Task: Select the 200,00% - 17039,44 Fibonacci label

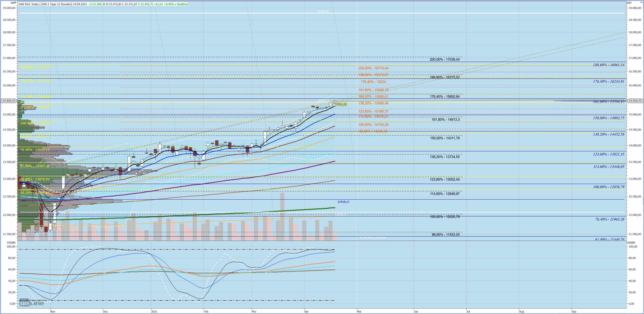Action: (444, 60)
